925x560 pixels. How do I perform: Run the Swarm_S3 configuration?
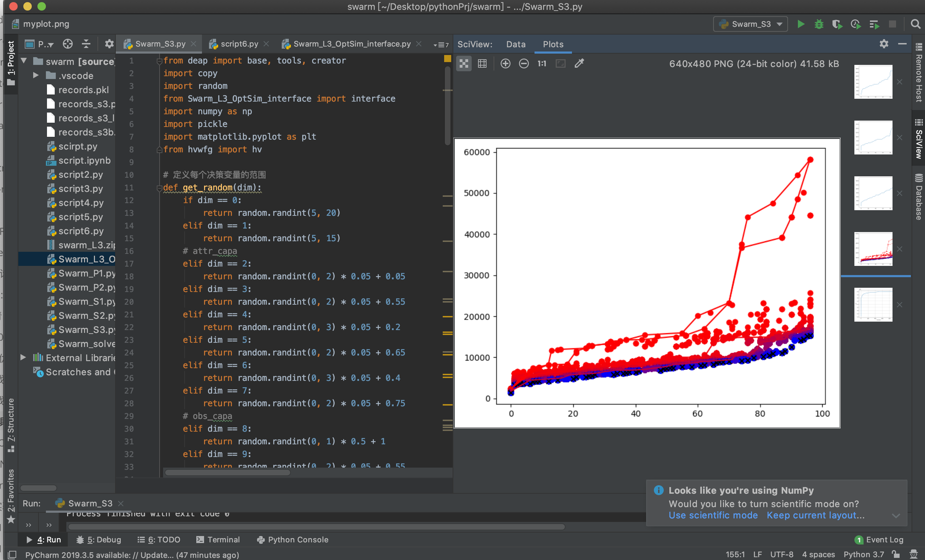[x=801, y=24]
